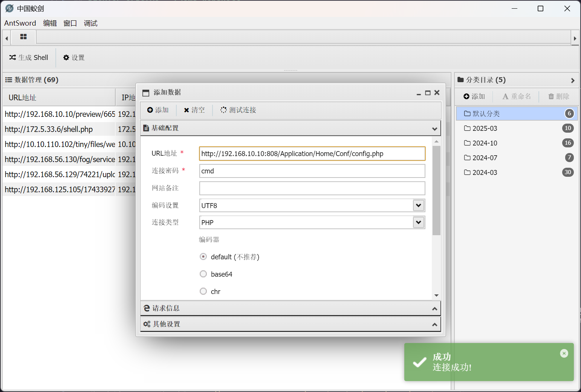
Task: Open the 连接类型 PHP dropdown
Action: click(x=418, y=222)
